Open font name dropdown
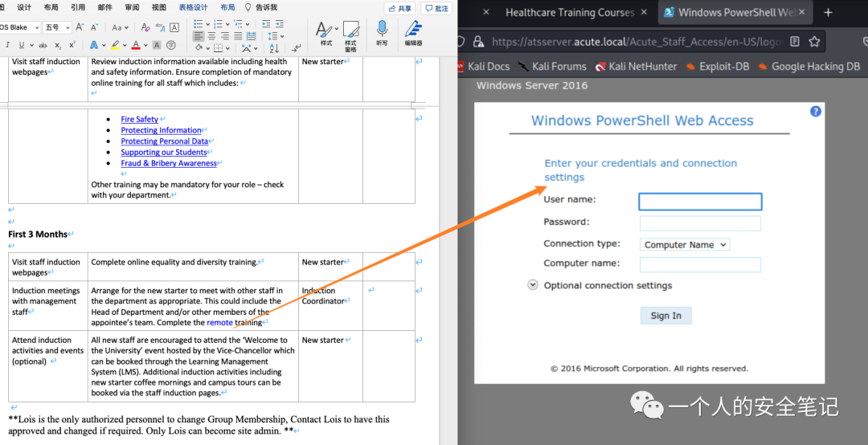868x445 pixels. tap(37, 27)
